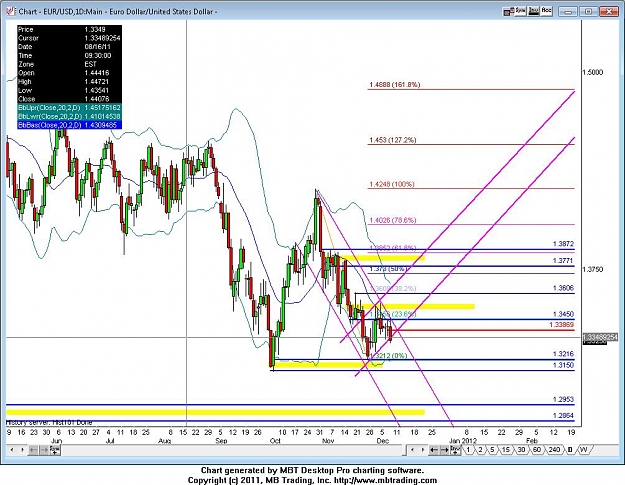
Task: Click the small left scroll arrow at bottom left
Action: coord(12,450)
